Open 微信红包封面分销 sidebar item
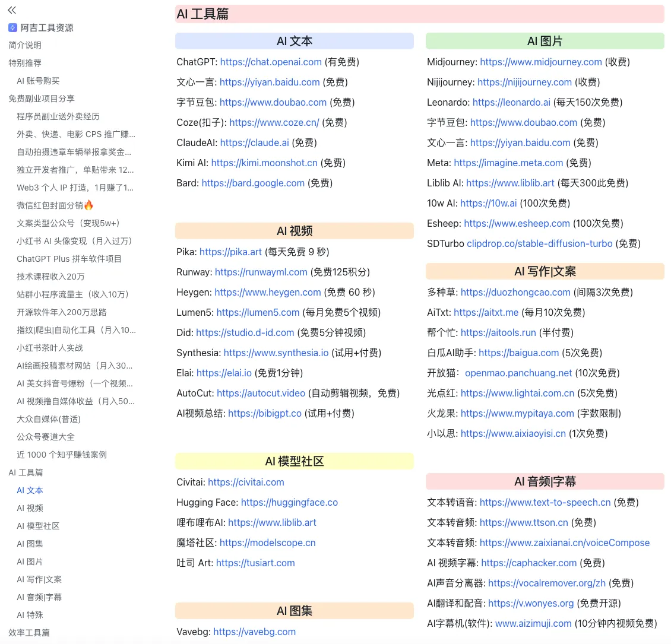 [55, 205]
